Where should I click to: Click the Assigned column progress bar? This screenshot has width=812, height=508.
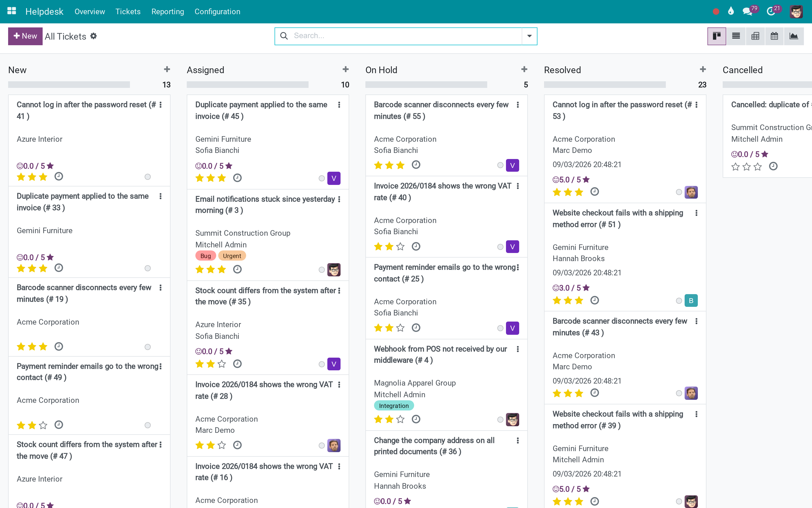pos(248,85)
